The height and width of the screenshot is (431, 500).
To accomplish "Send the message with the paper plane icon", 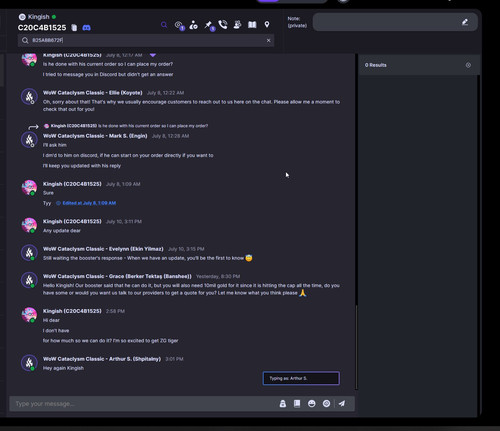I will coord(342,404).
